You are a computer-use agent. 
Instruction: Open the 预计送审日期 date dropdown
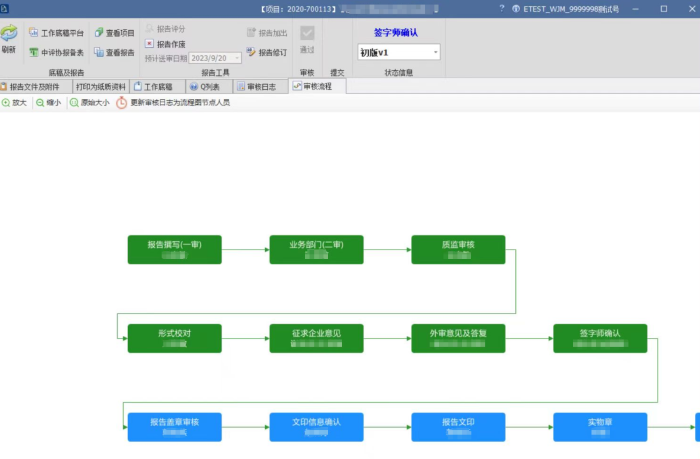click(236, 58)
